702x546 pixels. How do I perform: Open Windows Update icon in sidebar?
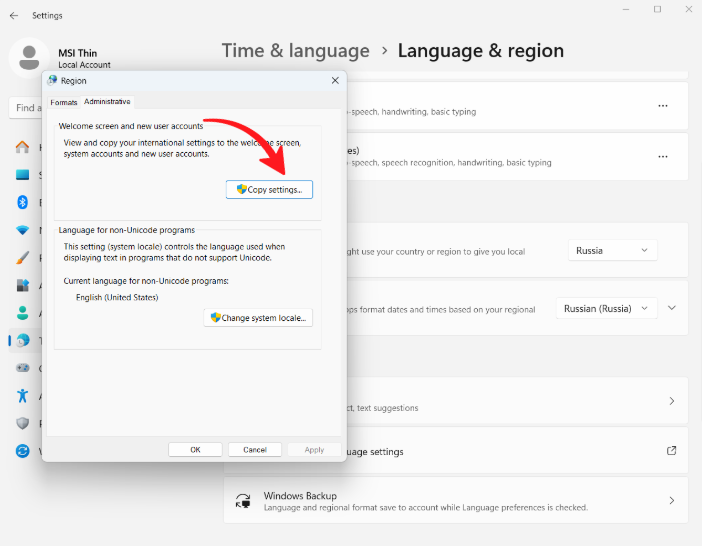coord(22,451)
